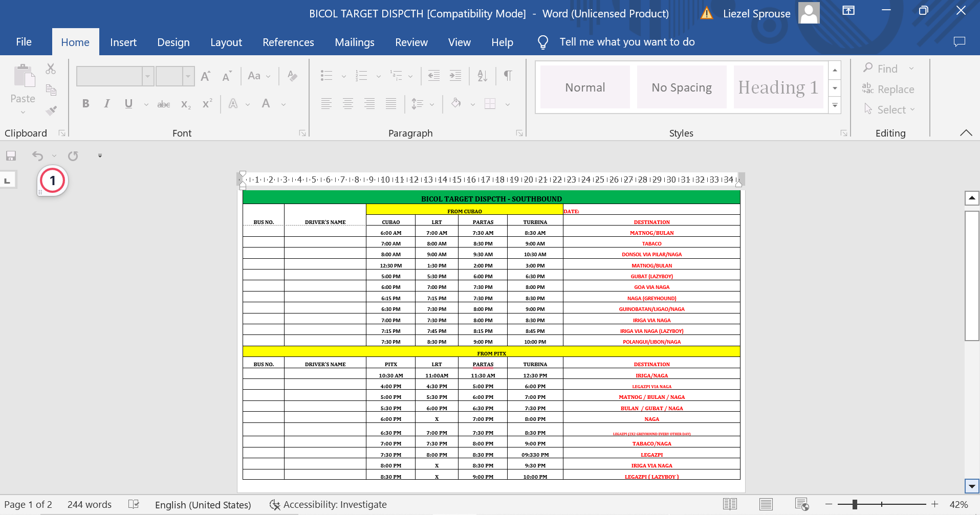Sort the selected text alphabetically

[x=483, y=76]
